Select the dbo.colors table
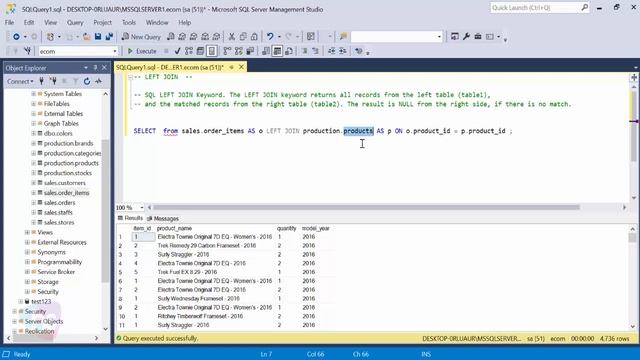This screenshot has height=360, width=640. 58,133
